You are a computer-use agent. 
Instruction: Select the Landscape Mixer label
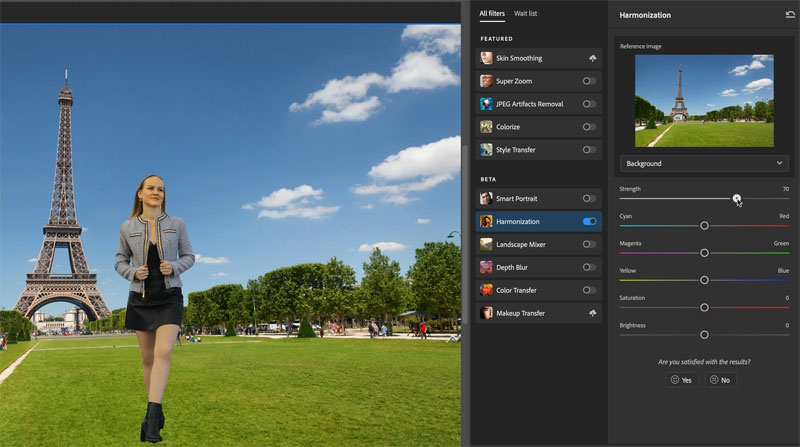520,244
